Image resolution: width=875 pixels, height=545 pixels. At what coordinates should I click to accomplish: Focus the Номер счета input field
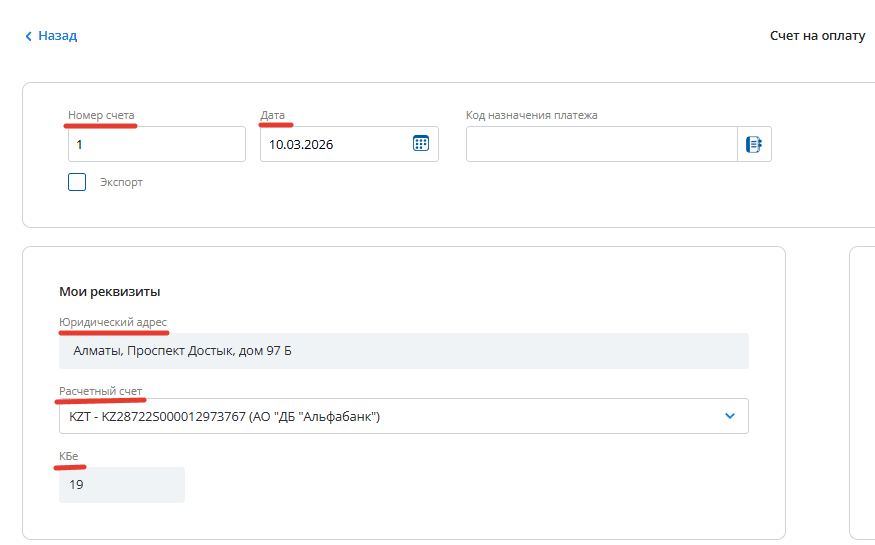tap(156, 144)
